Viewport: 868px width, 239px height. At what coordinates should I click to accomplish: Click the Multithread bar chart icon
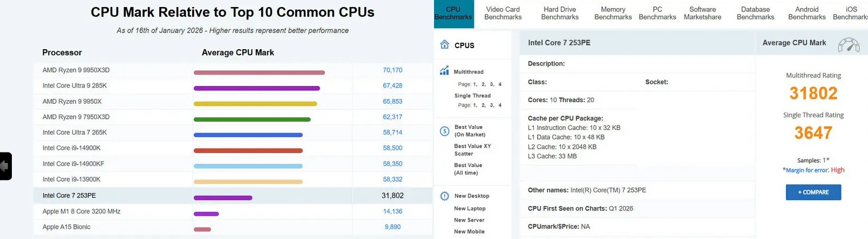click(x=444, y=71)
